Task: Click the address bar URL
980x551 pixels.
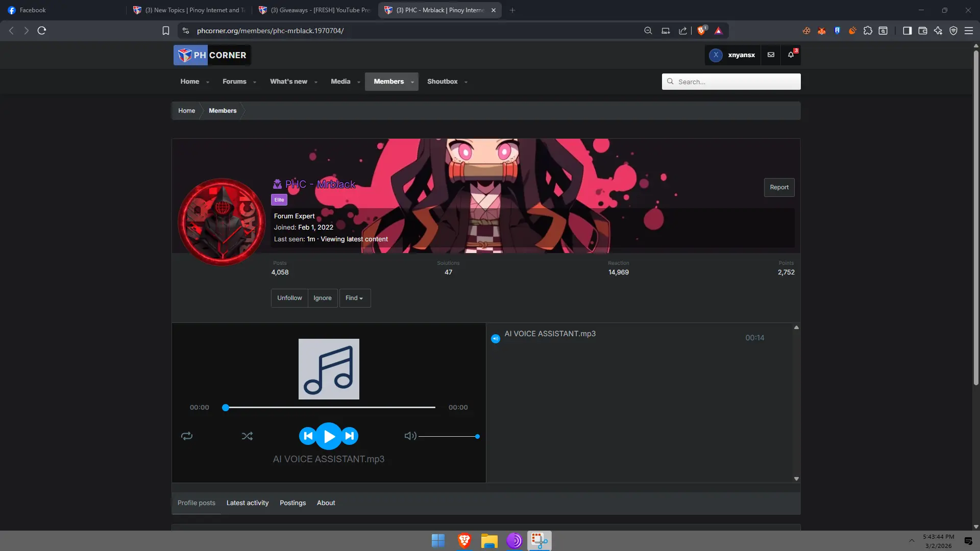Action: click(x=270, y=31)
